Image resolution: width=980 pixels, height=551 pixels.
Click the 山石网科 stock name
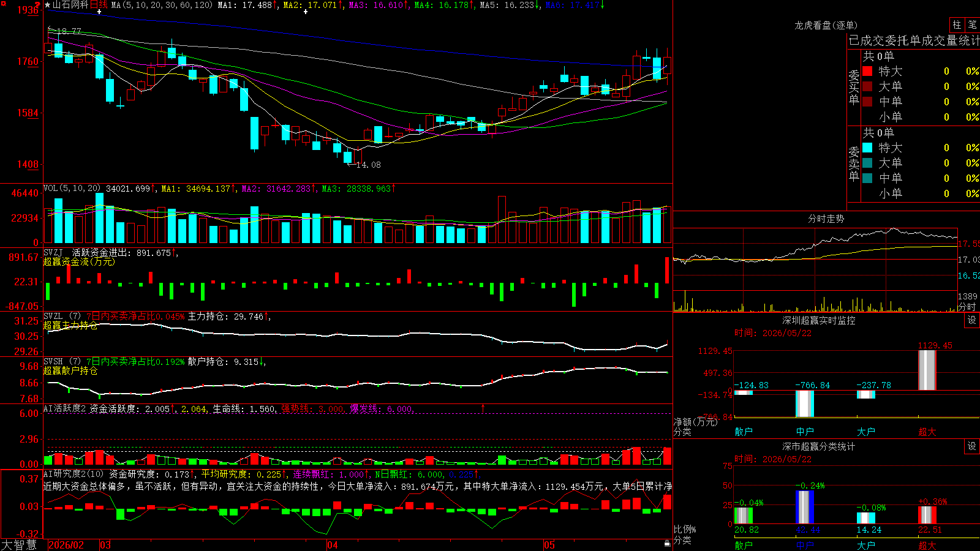[x=70, y=5]
